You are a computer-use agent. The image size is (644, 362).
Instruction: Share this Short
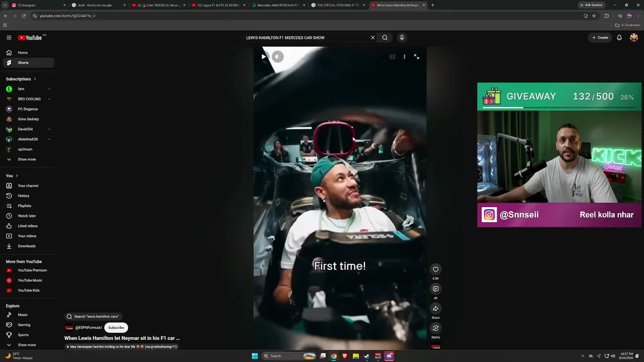[x=436, y=309]
